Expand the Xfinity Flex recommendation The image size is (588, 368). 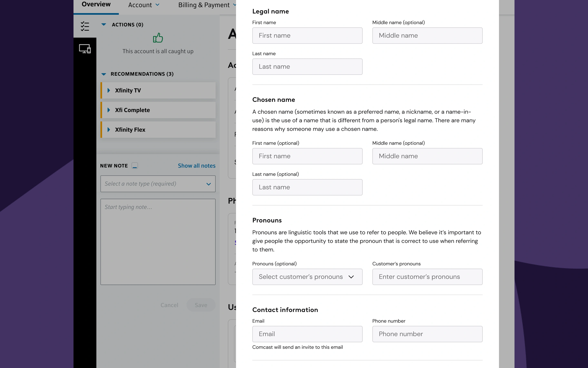click(158, 130)
